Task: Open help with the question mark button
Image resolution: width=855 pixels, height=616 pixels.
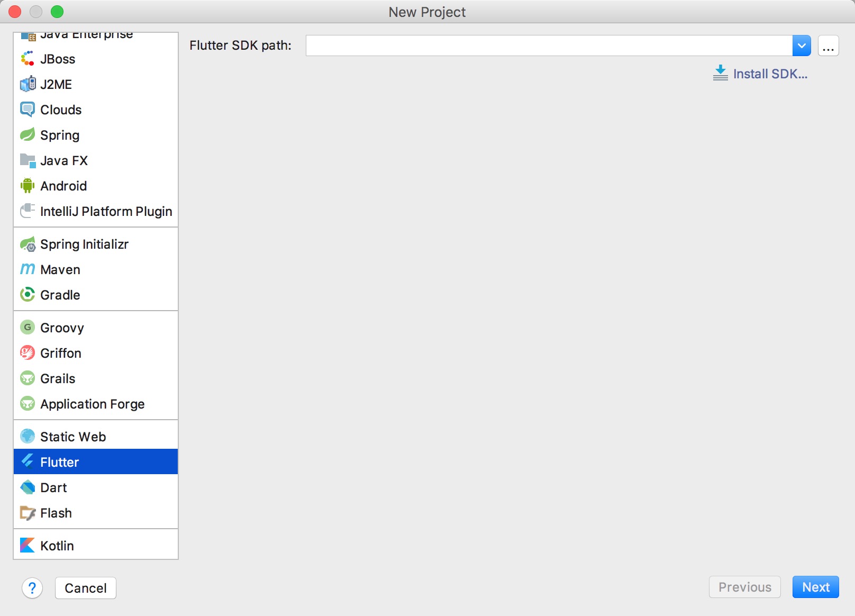Action: [x=32, y=588]
